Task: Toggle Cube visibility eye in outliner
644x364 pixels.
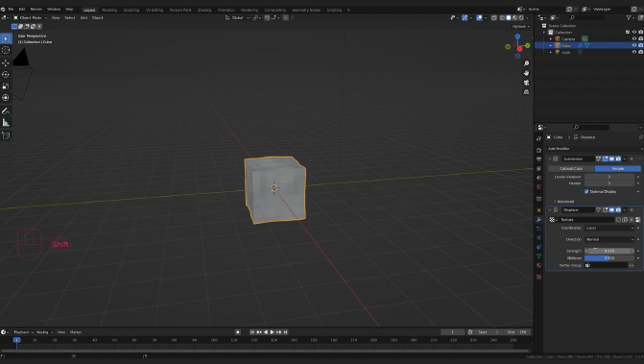Action: click(634, 45)
